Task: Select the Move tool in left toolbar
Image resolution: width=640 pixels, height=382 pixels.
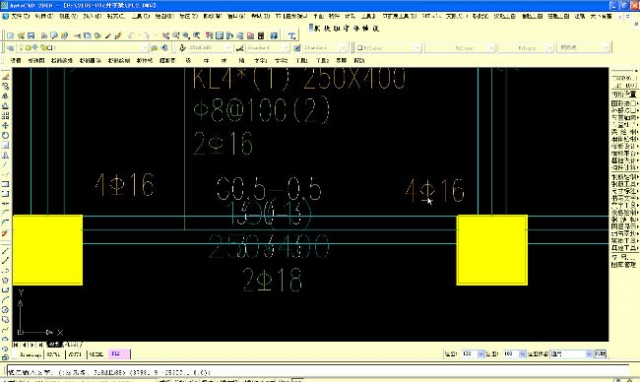Action: 5,126
